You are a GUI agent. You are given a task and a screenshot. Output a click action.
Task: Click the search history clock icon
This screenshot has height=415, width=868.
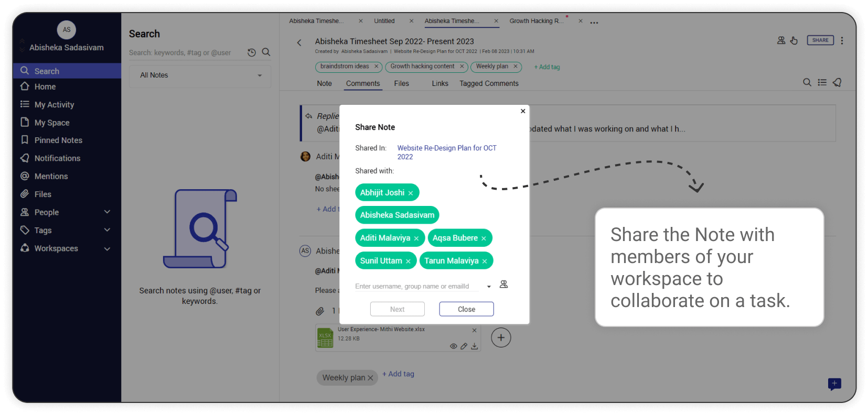tap(252, 52)
